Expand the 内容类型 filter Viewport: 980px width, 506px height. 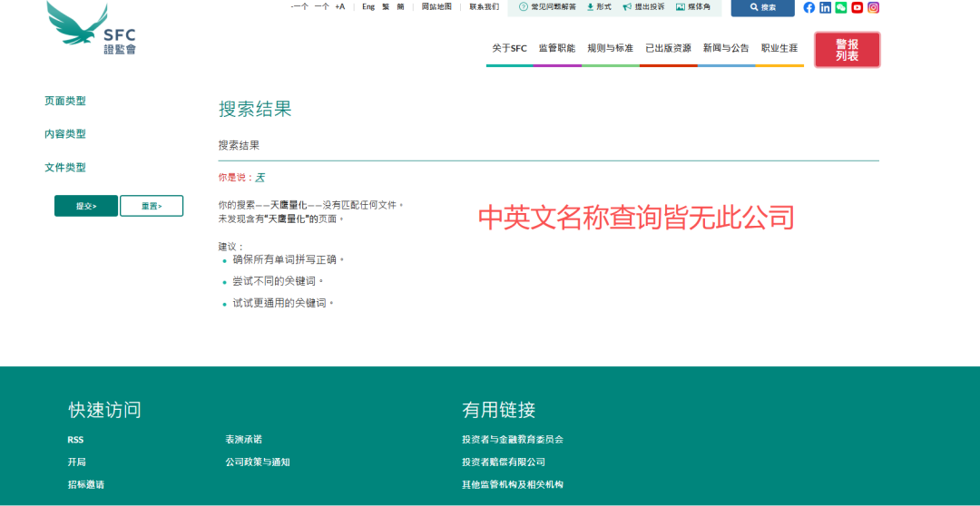[65, 134]
